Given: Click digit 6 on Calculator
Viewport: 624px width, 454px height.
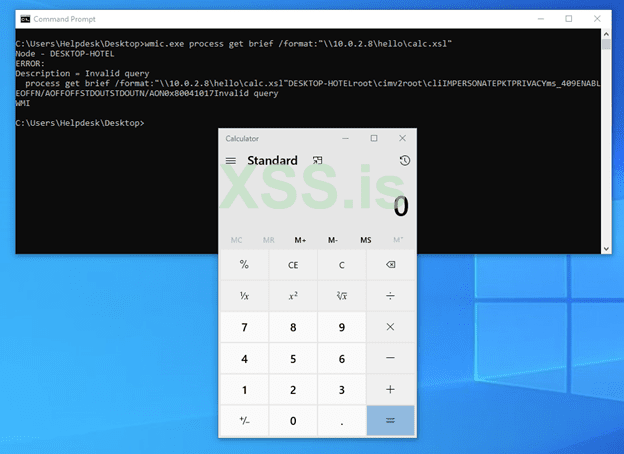Looking at the screenshot, I should [341, 358].
